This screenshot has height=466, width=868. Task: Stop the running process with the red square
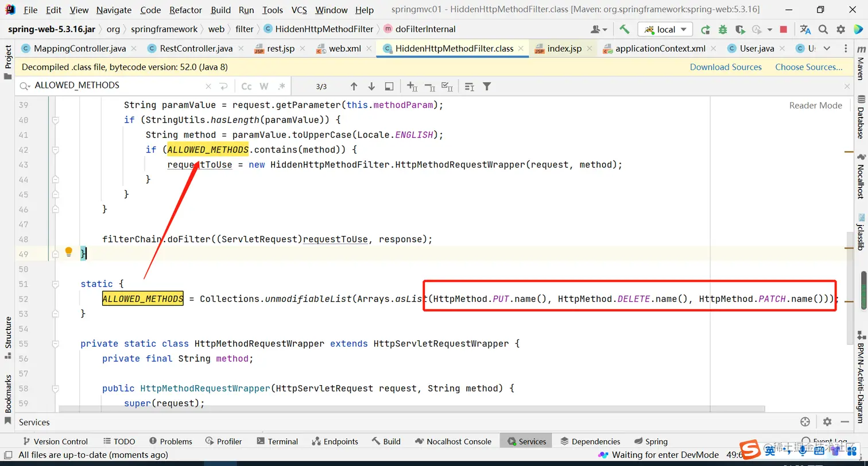pos(784,29)
